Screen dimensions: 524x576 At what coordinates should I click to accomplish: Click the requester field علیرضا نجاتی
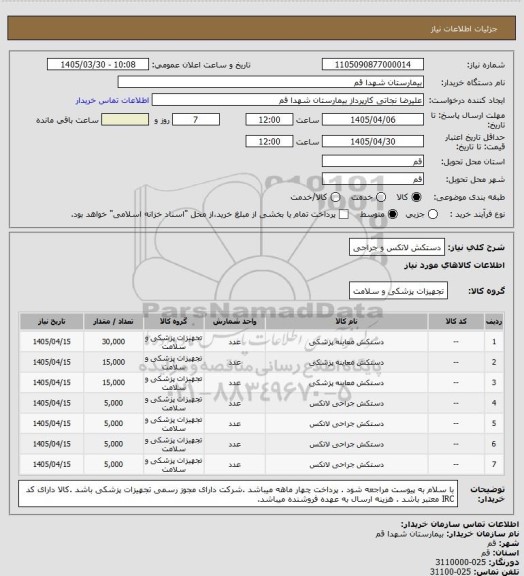[x=288, y=100]
